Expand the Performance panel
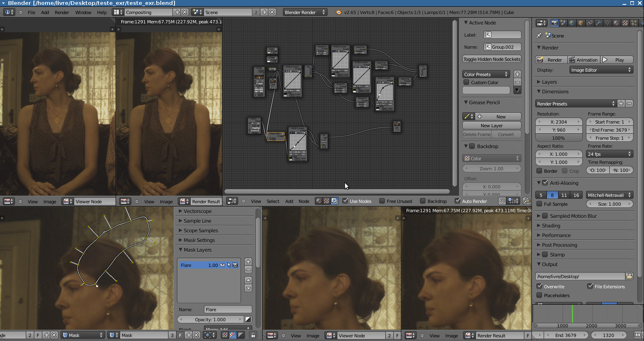The height and width of the screenshot is (341, 644). tap(556, 235)
